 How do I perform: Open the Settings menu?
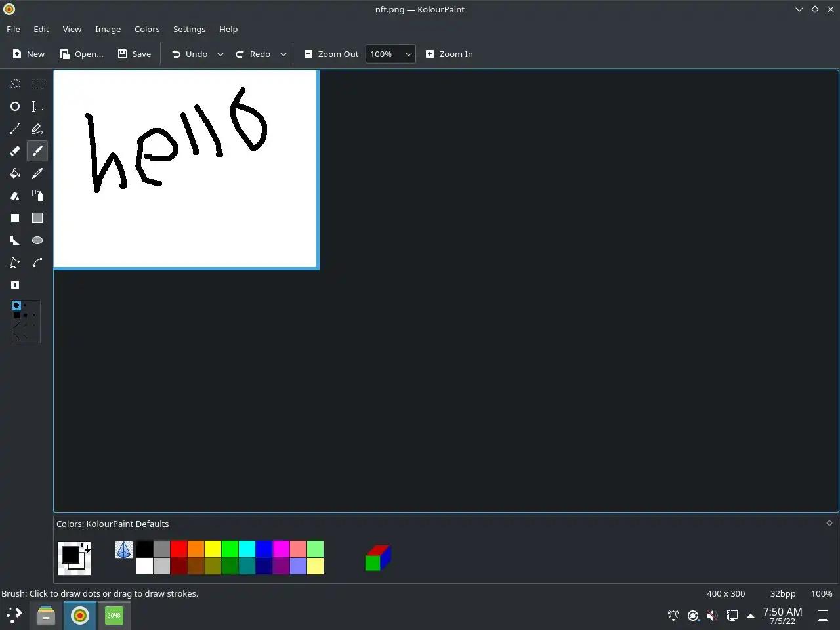[x=189, y=29]
